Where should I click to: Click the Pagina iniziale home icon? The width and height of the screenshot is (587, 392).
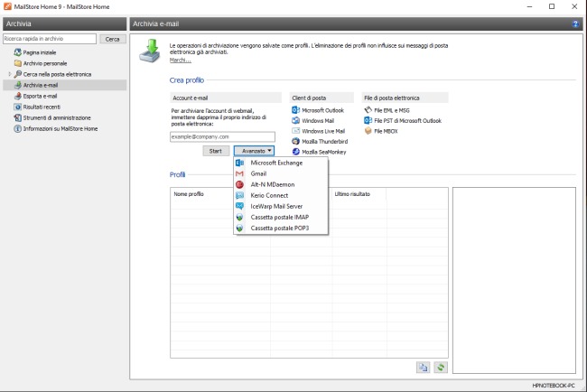17,52
